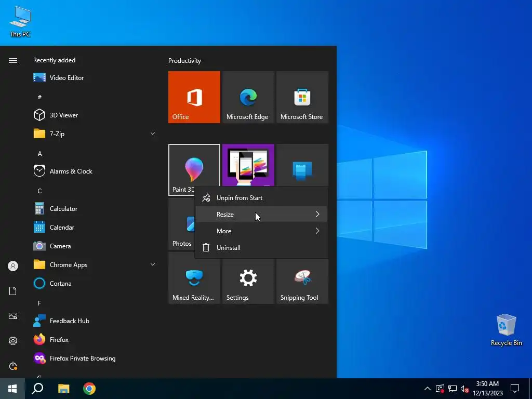Screen dimensions: 532x399
Task: Expand the 7-Zip folder chevron
Action: point(153,134)
